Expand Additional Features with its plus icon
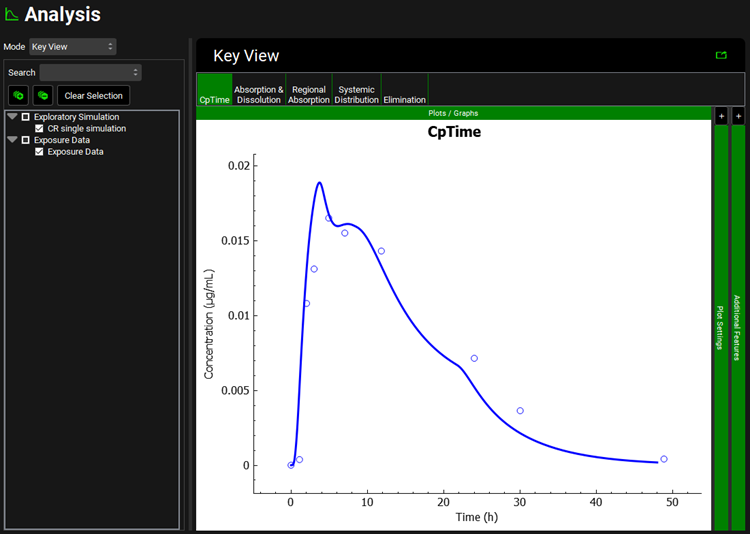 tap(738, 117)
